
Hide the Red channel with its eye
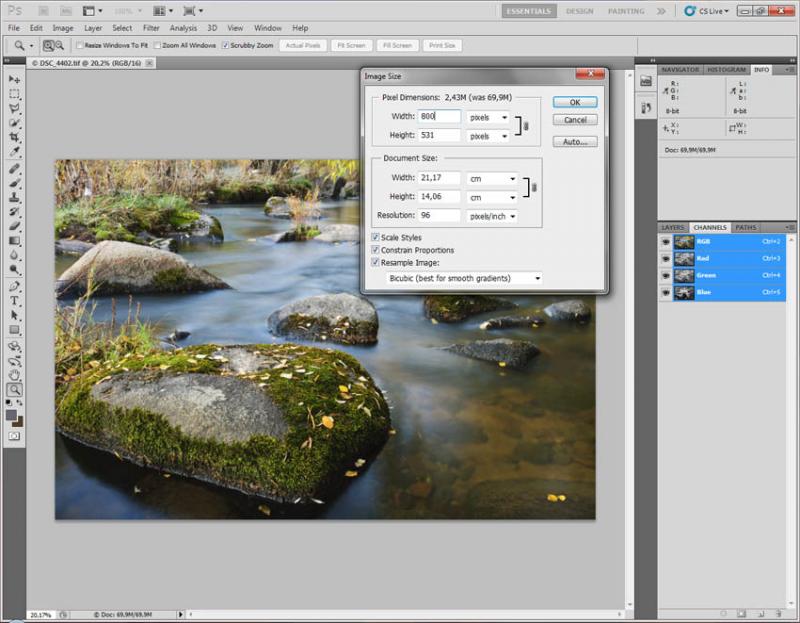pos(666,259)
